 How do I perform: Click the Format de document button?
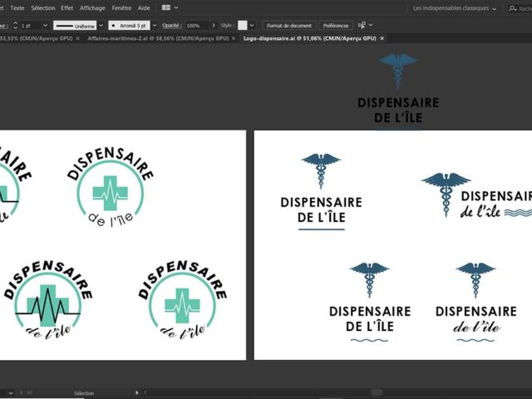coord(288,26)
